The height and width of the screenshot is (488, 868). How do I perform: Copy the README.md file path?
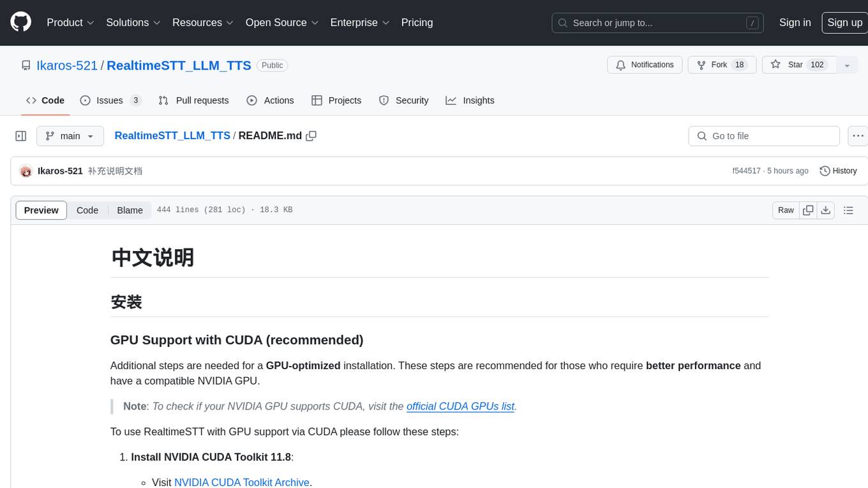click(311, 136)
